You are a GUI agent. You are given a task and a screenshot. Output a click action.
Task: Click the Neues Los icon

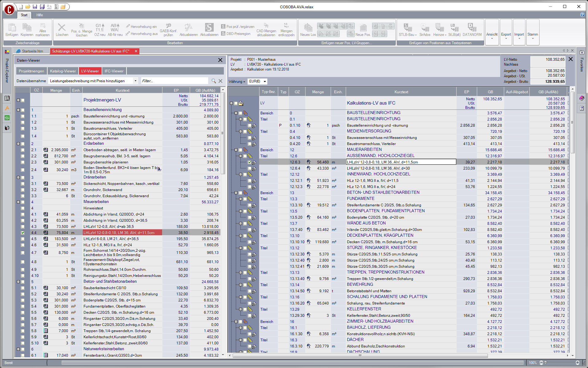(x=308, y=28)
